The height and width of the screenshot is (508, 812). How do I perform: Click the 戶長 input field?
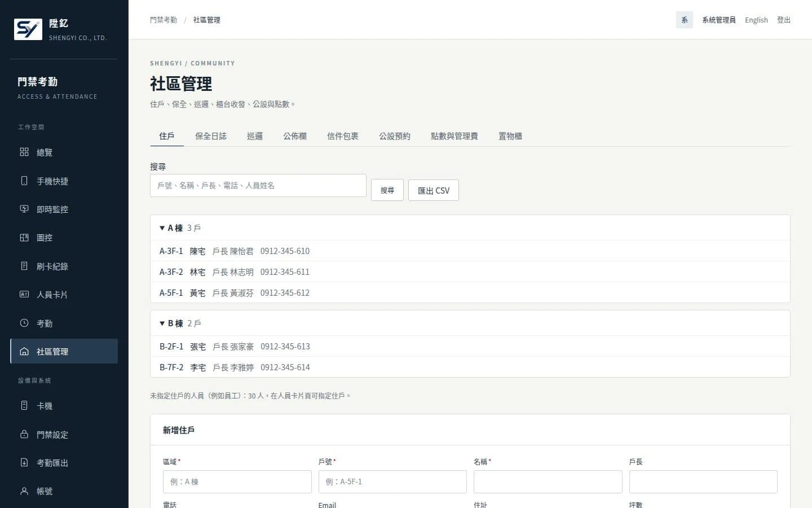tap(703, 481)
